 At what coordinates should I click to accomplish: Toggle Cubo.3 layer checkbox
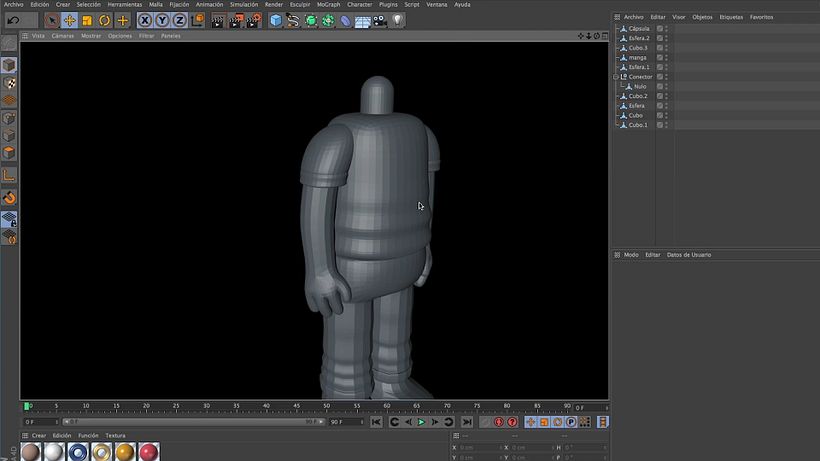(x=660, y=48)
